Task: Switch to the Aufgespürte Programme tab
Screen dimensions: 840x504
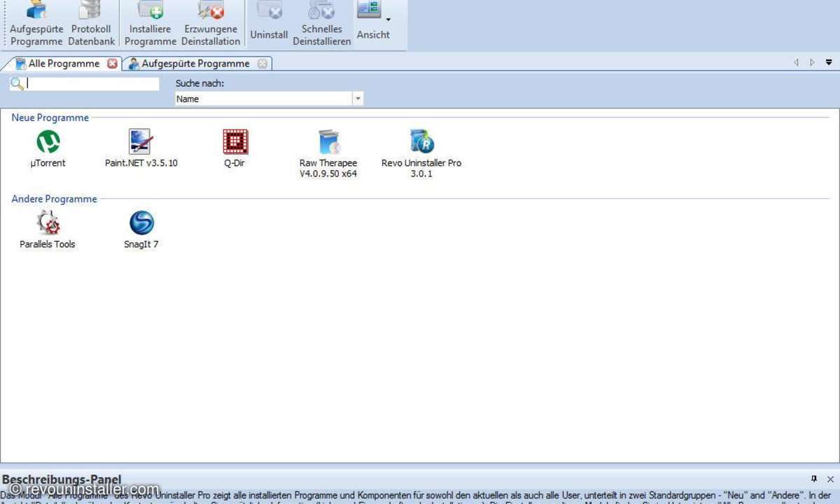Action: click(195, 64)
